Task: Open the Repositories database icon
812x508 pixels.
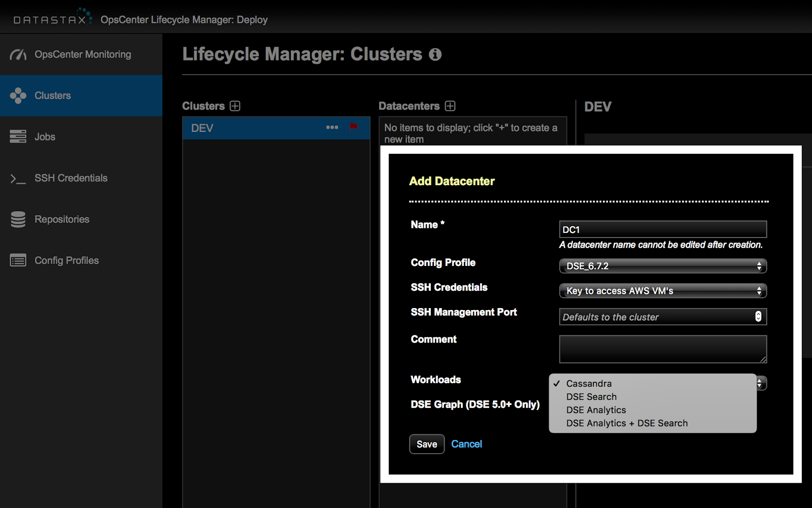Action: [x=18, y=219]
